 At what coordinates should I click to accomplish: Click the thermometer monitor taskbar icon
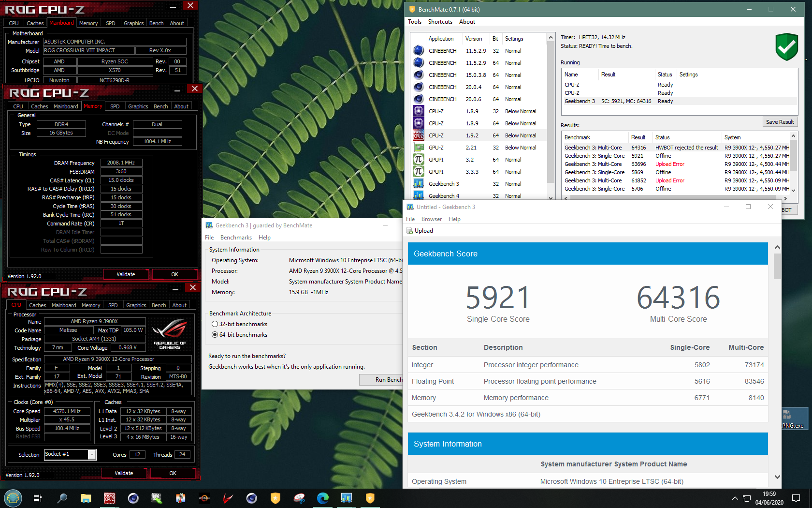pos(181,498)
